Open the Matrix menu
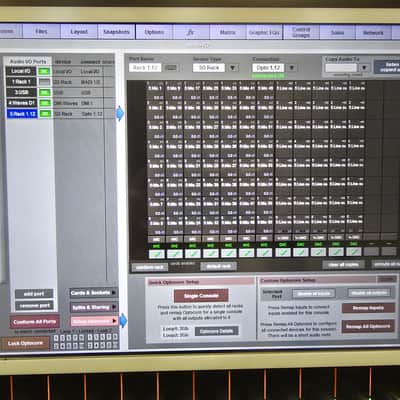The width and height of the screenshot is (400, 400). [x=228, y=33]
